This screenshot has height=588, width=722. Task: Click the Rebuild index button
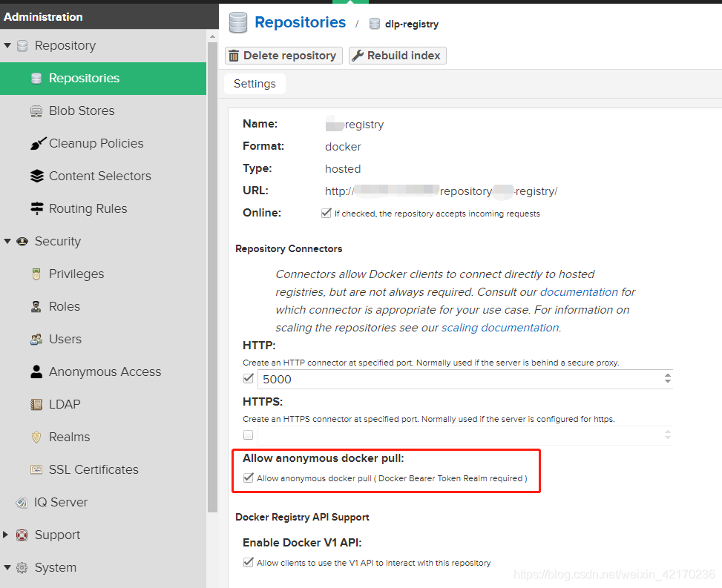pyautogui.click(x=398, y=56)
